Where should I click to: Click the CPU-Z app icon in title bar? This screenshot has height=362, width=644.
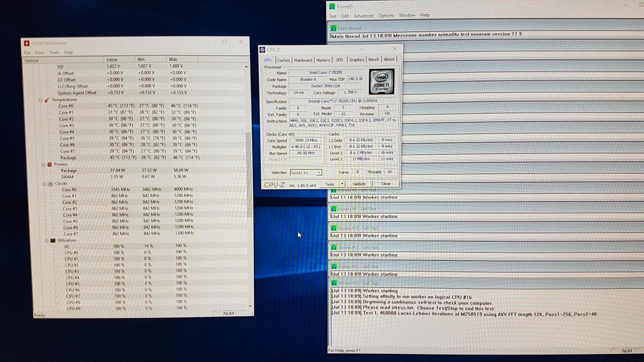tap(262, 50)
